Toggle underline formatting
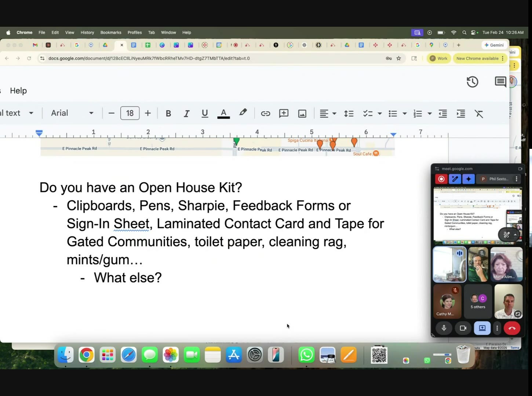 [x=205, y=113]
